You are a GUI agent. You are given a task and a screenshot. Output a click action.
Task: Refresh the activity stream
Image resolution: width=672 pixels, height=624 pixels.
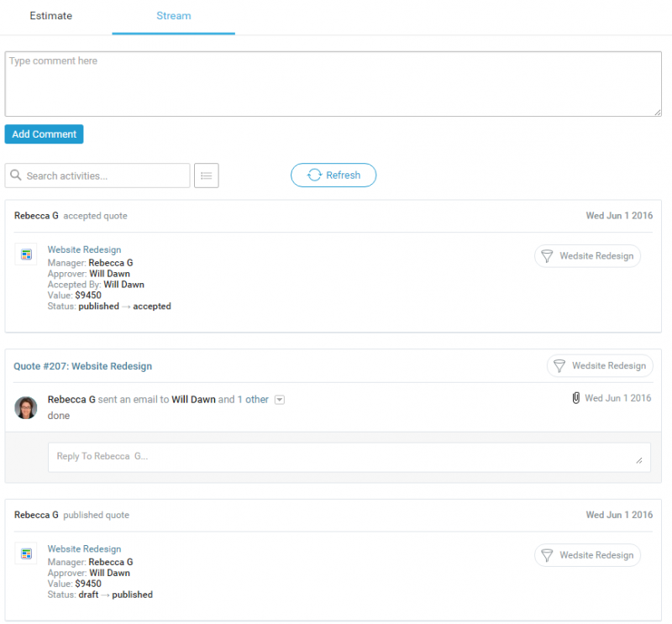tap(333, 176)
